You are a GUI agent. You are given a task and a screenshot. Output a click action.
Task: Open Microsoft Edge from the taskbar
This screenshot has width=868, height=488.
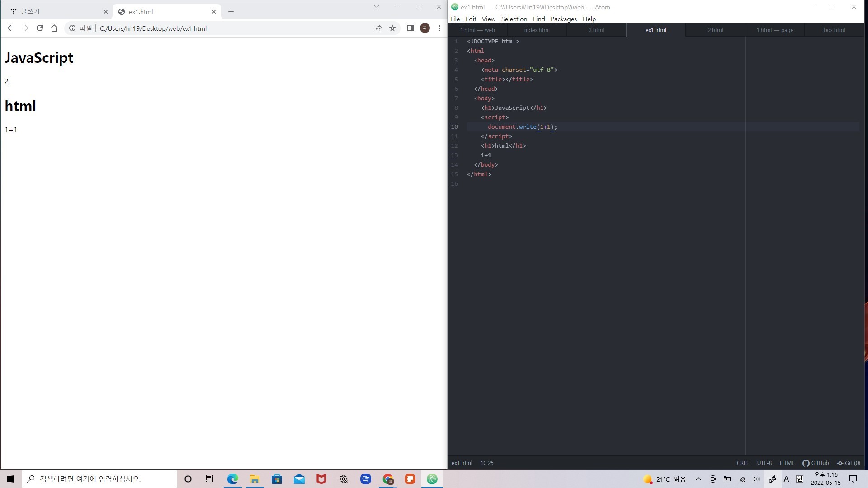(x=232, y=479)
